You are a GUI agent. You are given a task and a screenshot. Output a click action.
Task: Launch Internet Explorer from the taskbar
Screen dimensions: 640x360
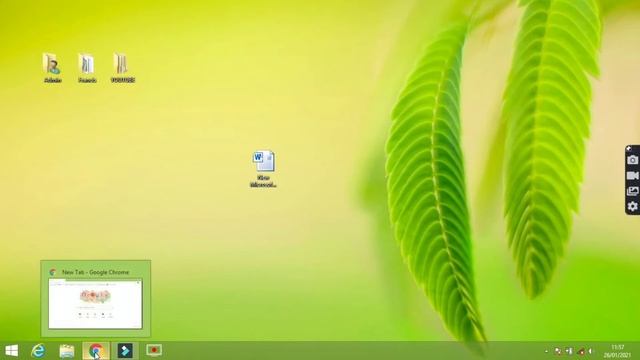click(38, 351)
